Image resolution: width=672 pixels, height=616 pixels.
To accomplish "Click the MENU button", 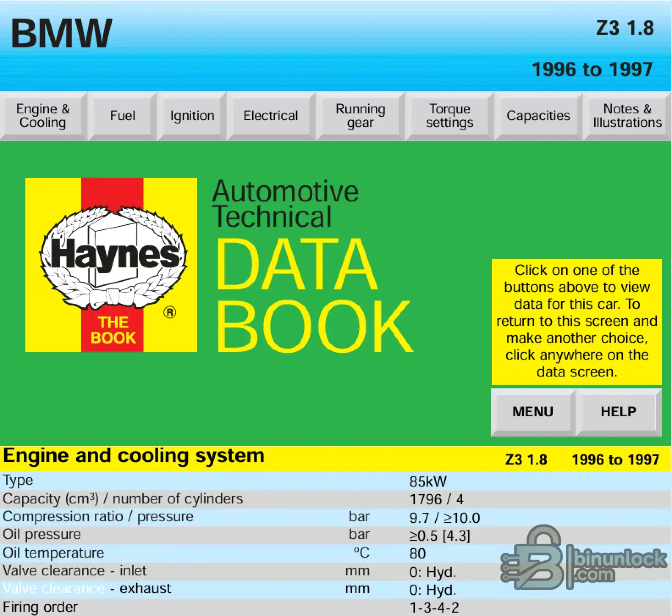I will coord(533,412).
